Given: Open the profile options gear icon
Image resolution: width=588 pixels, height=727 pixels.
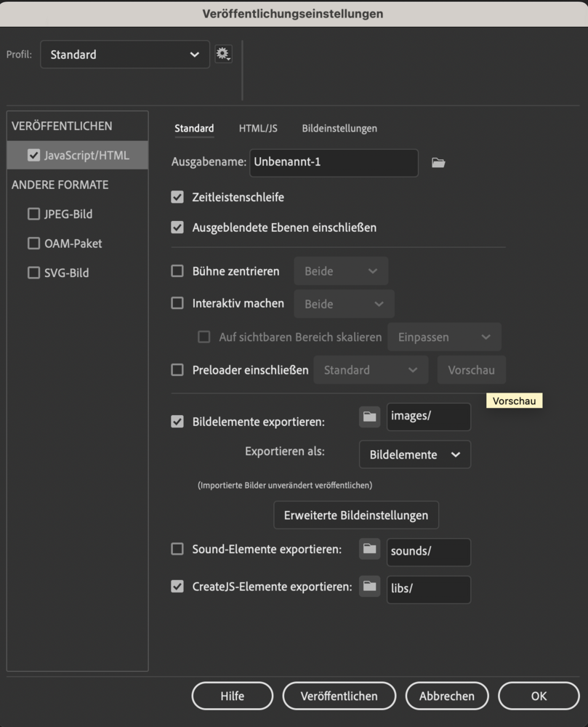Looking at the screenshot, I should click(222, 54).
